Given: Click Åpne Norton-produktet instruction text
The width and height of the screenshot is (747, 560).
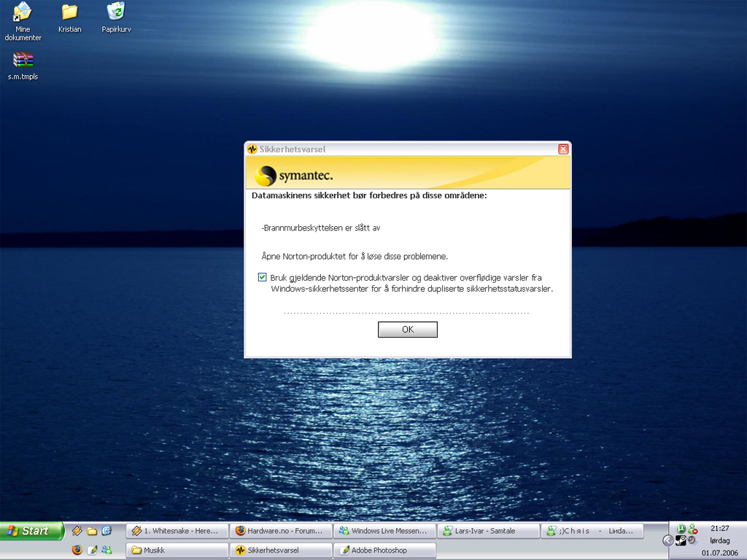Looking at the screenshot, I should coord(355,256).
